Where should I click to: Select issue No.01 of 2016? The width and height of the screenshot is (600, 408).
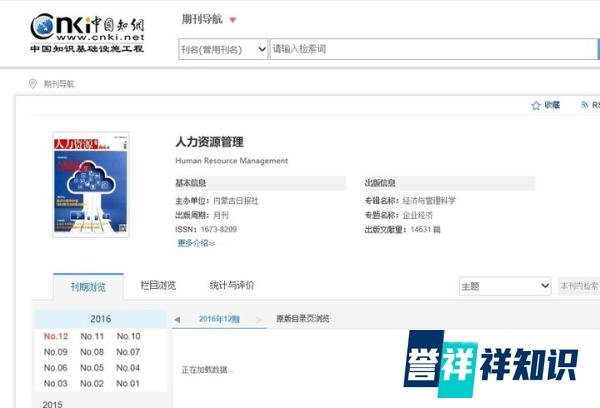(128, 383)
